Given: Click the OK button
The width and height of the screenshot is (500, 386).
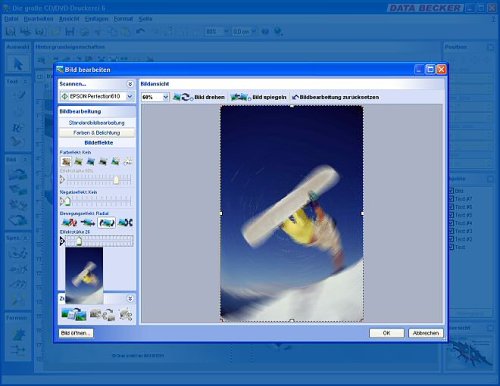Looking at the screenshot, I should click(387, 333).
